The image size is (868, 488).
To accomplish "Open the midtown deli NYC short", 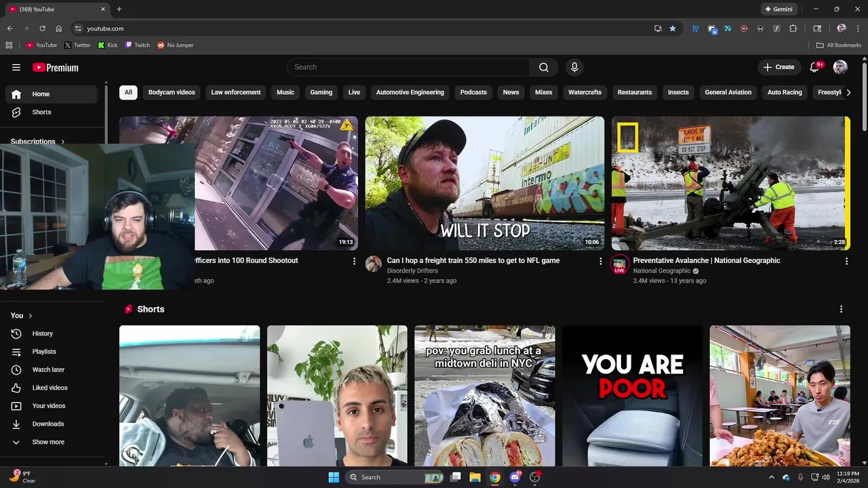I will 485,396.
